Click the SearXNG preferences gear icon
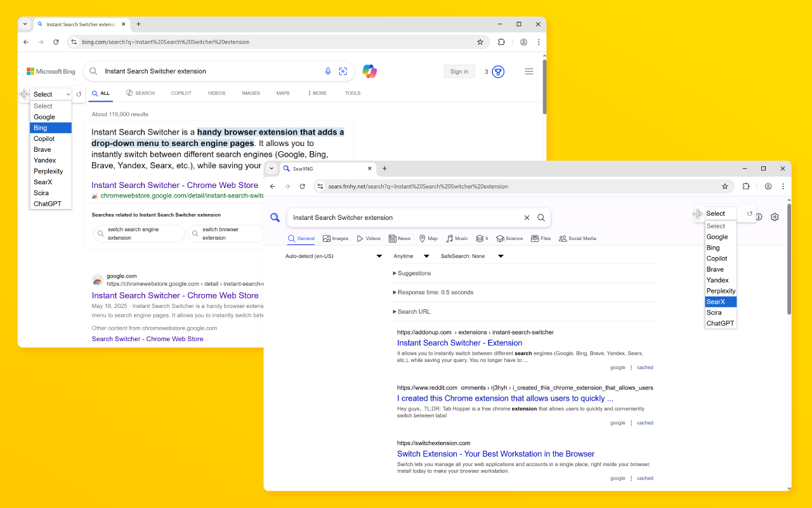The width and height of the screenshot is (812, 508). [775, 217]
